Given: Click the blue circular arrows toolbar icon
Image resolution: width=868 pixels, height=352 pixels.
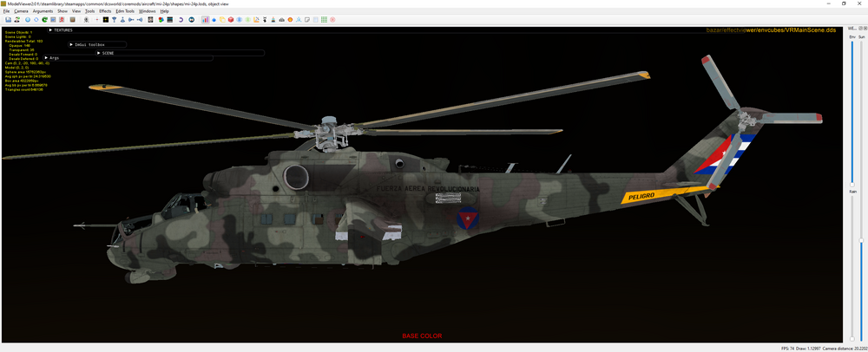Looking at the screenshot, I should coord(36,19).
